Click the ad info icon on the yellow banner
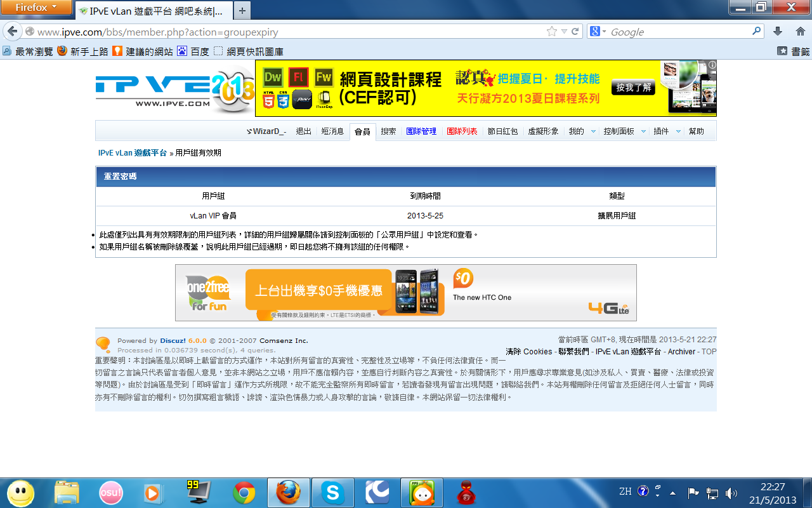 [712, 65]
